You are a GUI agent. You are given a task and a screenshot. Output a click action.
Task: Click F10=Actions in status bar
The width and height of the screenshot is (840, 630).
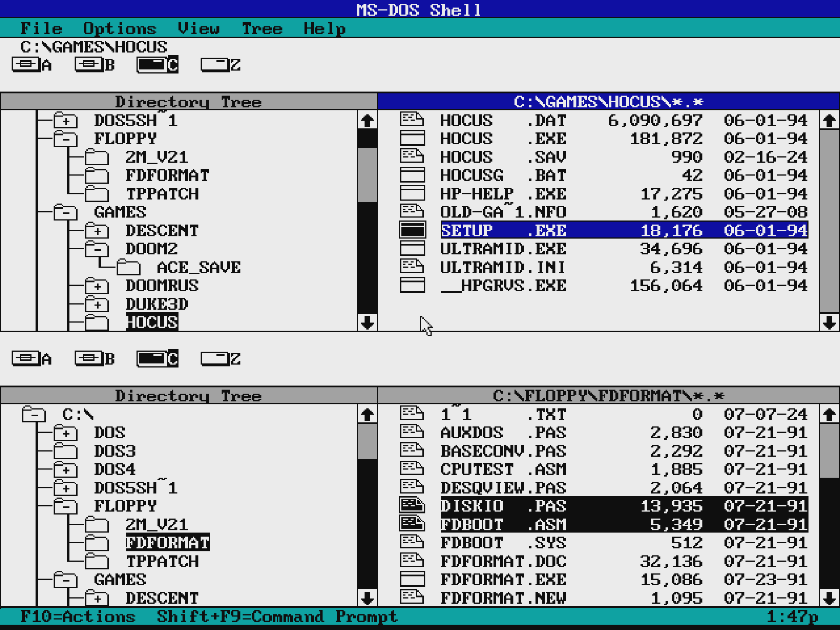point(78,616)
